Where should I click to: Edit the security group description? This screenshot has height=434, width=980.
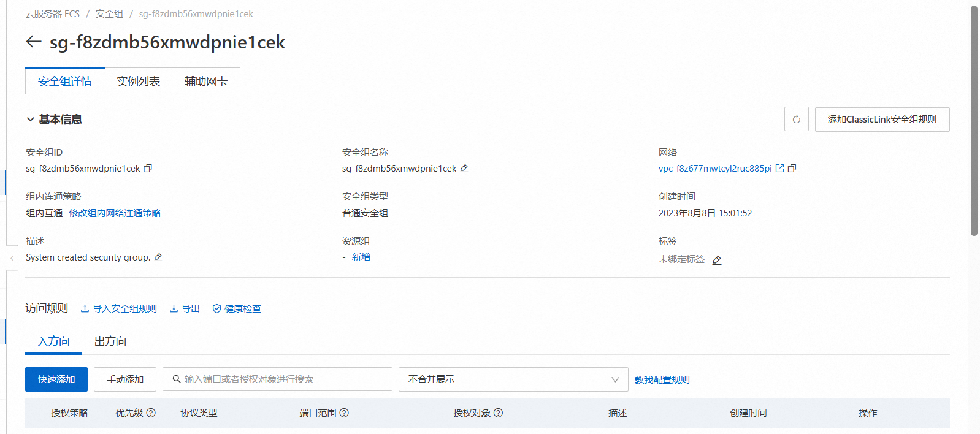(x=158, y=257)
